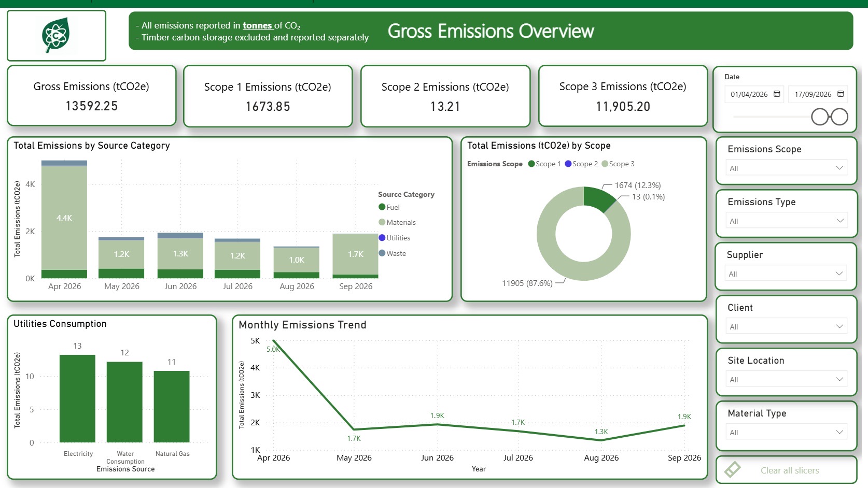Open the end date calendar picker icon
868x488 pixels.
pos(841,94)
